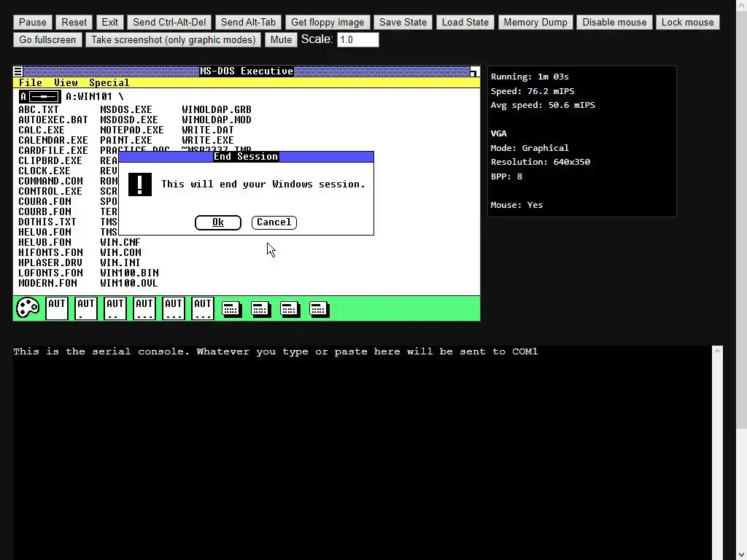Image resolution: width=747 pixels, height=560 pixels.
Task: Select MSDOSD.EXE file
Action: coord(129,120)
